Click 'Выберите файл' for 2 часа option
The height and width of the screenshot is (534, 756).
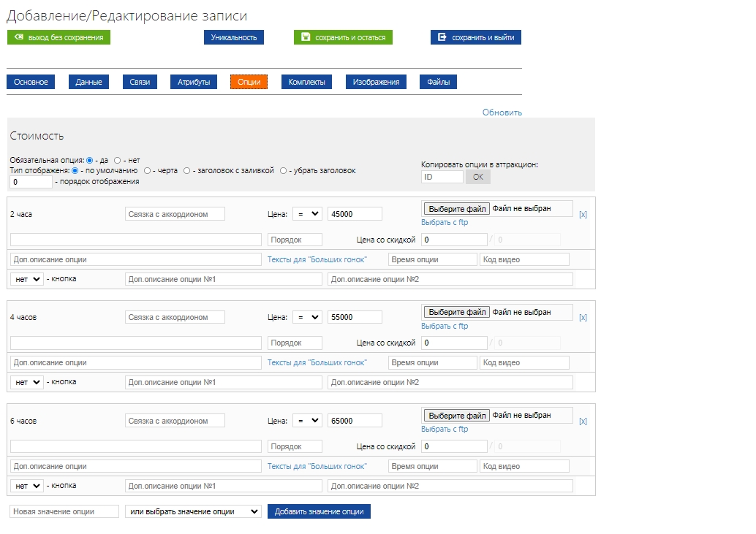(x=457, y=209)
